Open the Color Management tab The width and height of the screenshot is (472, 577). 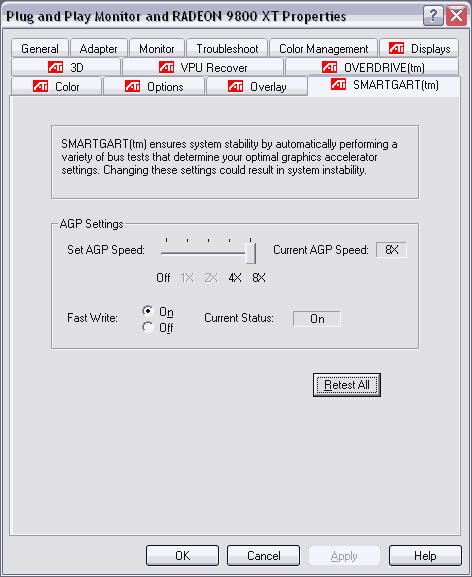[x=323, y=48]
